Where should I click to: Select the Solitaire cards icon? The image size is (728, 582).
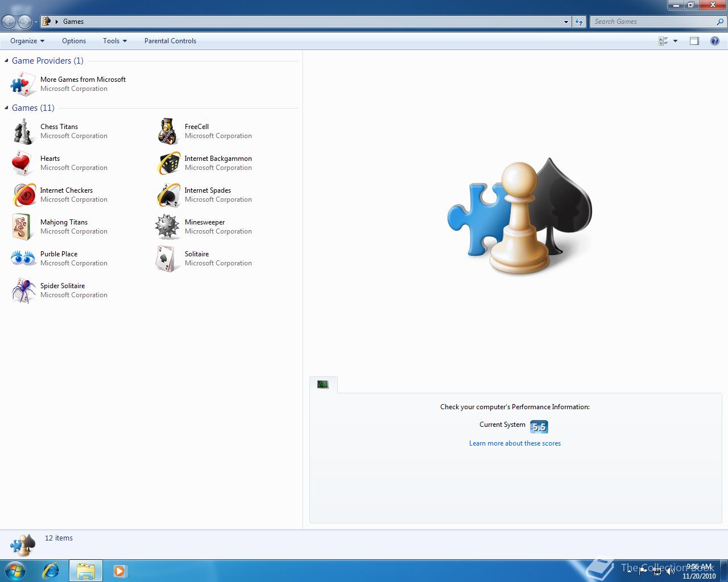point(168,259)
